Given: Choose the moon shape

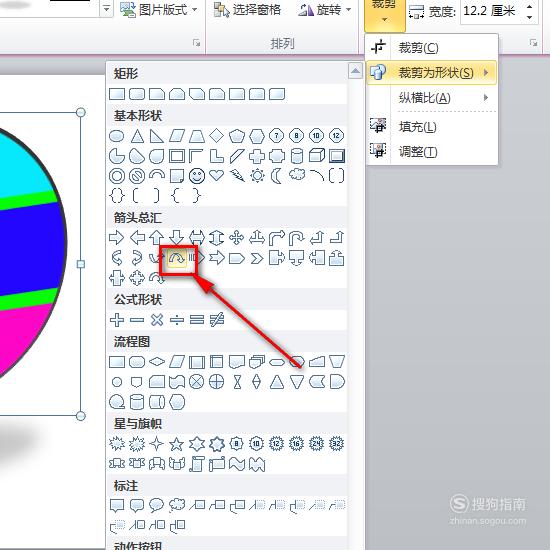Looking at the screenshot, I should pos(277,176).
